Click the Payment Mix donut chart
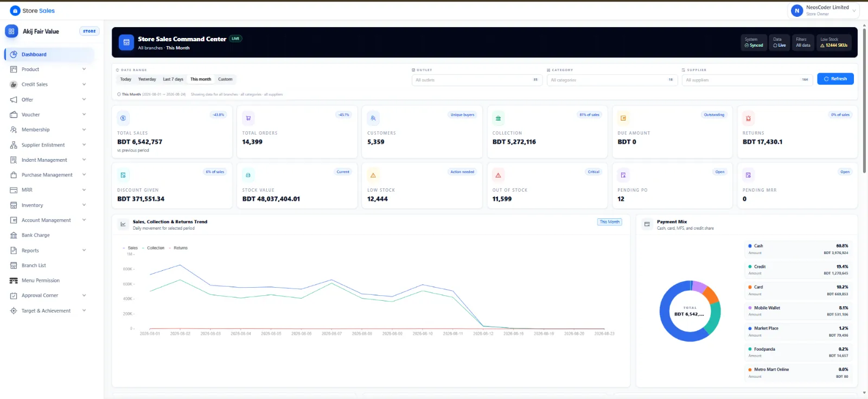Viewport: 868px width, 399px height. (x=690, y=311)
